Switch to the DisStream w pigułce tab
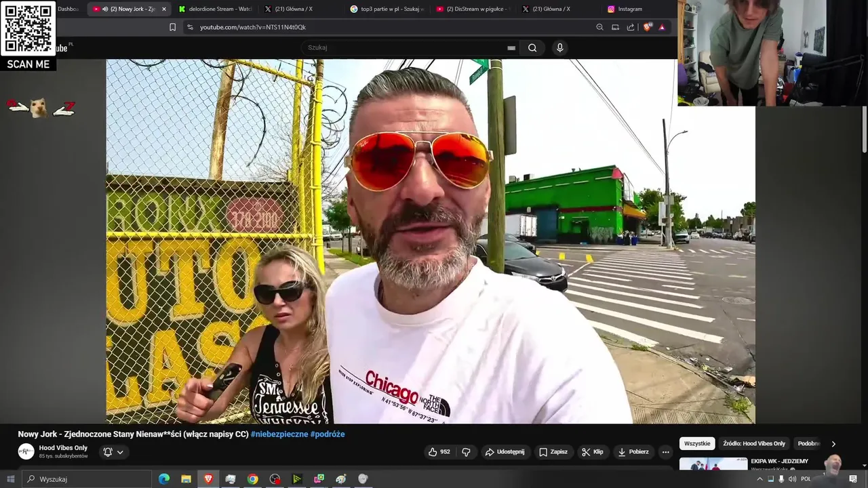 pos(472,9)
